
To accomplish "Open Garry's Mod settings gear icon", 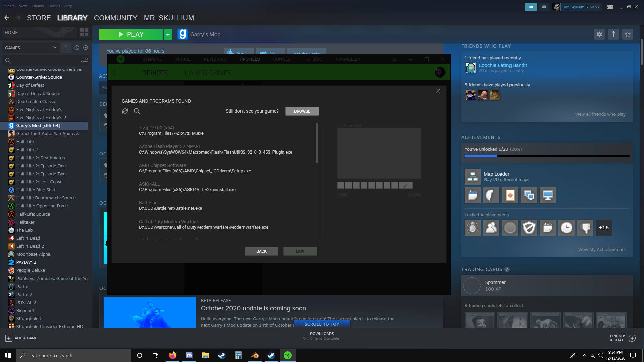I will pyautogui.click(x=599, y=34).
